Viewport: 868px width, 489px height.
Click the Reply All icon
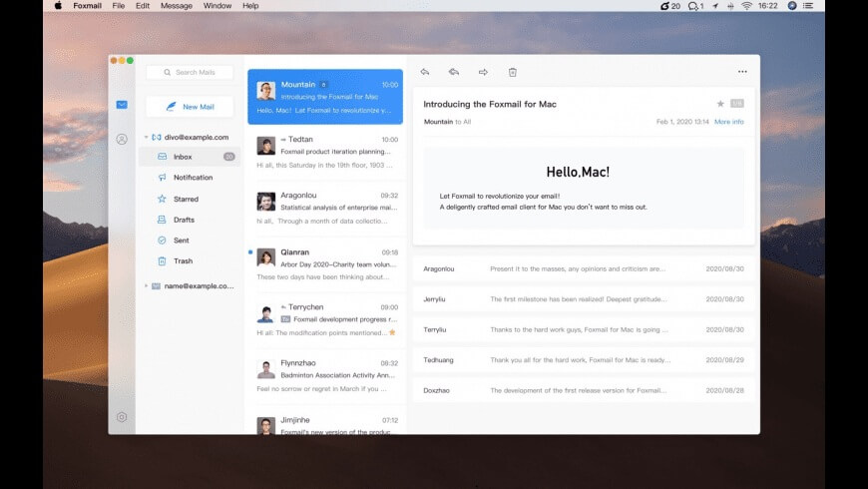click(454, 72)
